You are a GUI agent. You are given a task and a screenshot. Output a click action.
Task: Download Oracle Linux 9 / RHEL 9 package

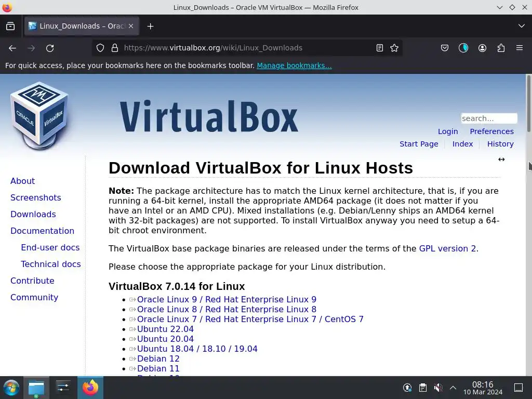tap(227, 299)
